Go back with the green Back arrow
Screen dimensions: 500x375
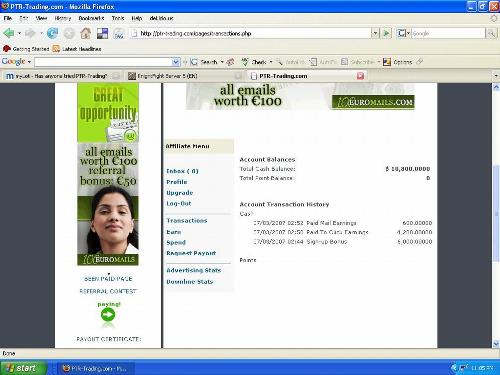9,33
